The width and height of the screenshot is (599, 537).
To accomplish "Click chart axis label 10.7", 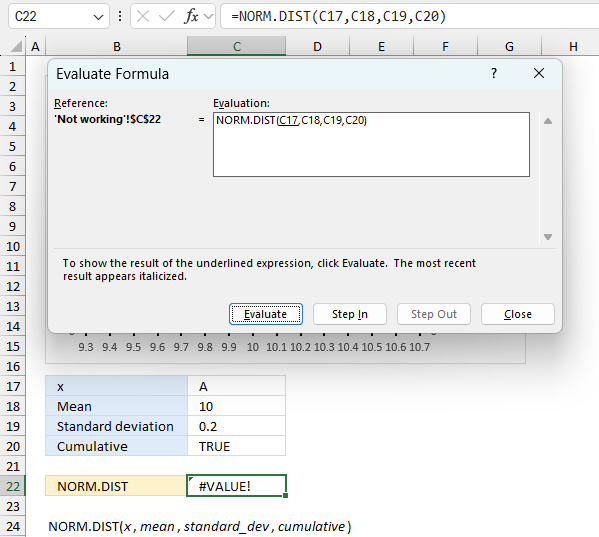I will 419,347.
